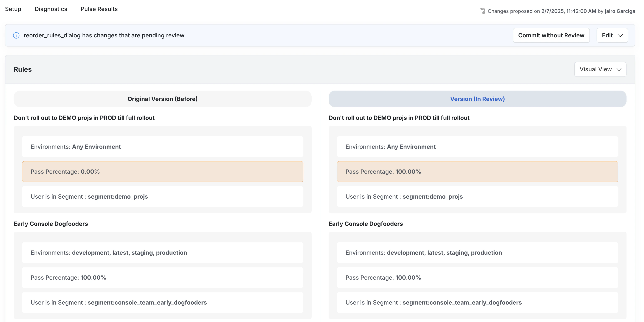This screenshot has height=322, width=644.
Task: Click segment:console_team_early_dogfooders in original version
Action: [147, 302]
